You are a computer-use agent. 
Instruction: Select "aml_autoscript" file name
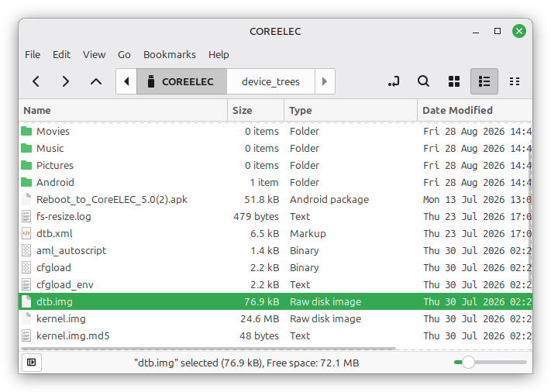pyautogui.click(x=71, y=251)
